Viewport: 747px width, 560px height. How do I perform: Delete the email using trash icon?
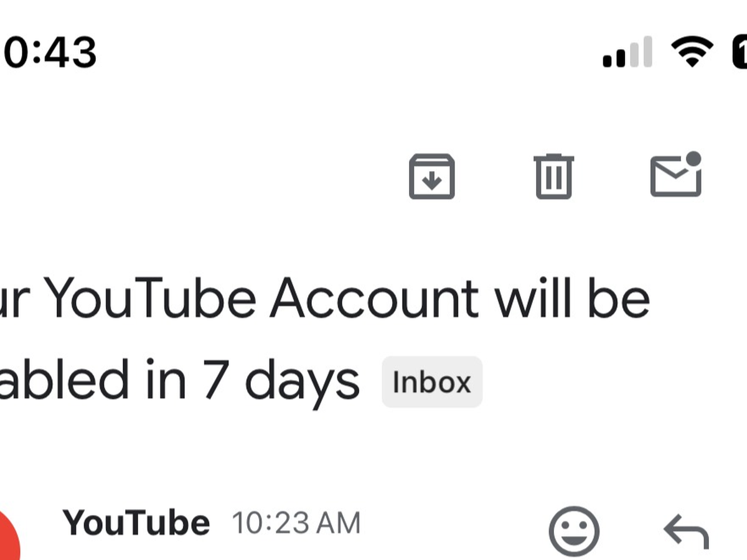[553, 177]
